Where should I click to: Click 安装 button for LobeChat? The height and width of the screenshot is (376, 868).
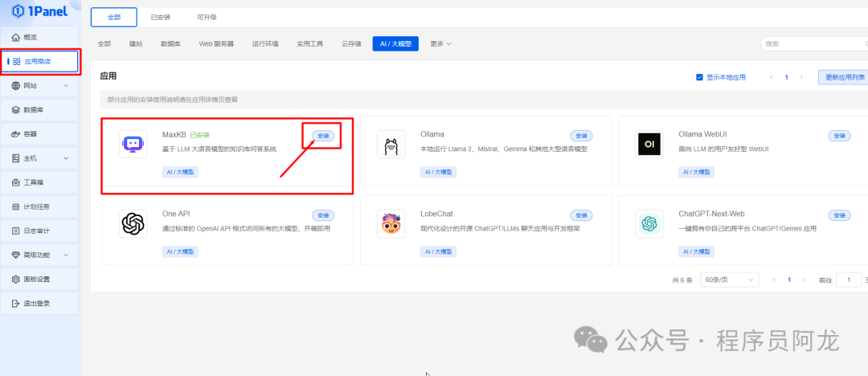[x=581, y=215]
